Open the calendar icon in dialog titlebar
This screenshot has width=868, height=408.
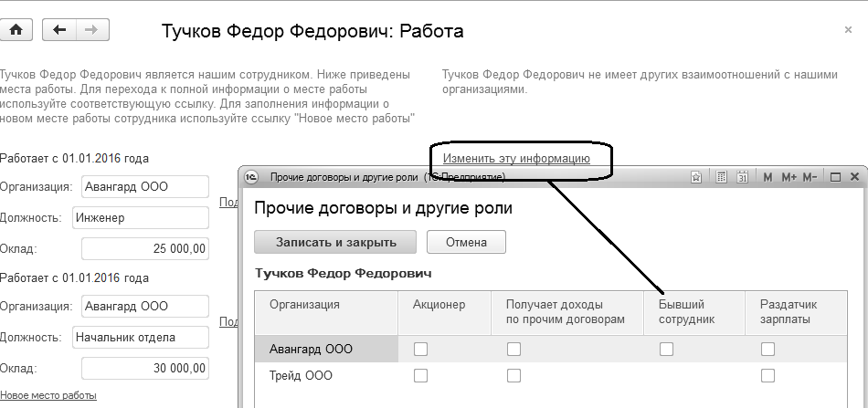(x=743, y=177)
